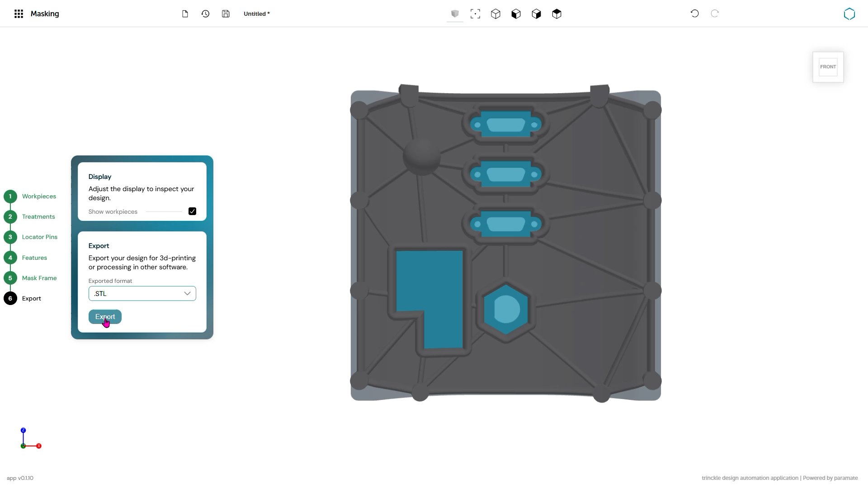Open the Locator Pins step

pos(40,237)
